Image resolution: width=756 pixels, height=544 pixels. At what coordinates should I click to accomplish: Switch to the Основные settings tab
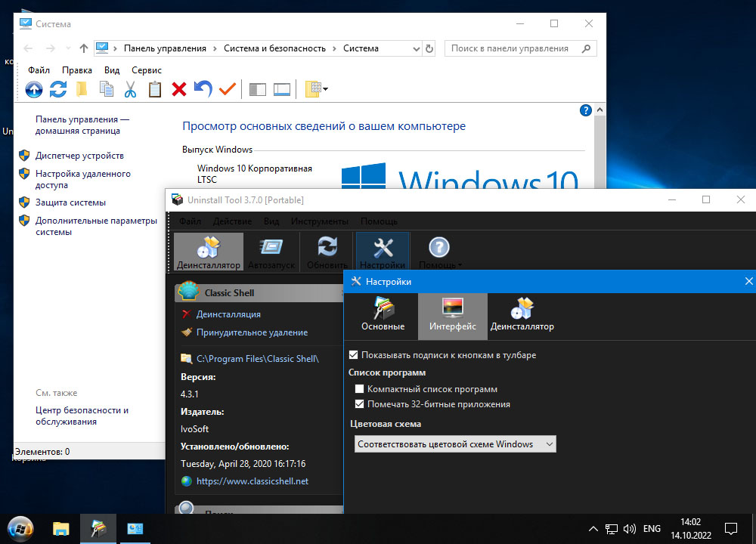(x=383, y=315)
